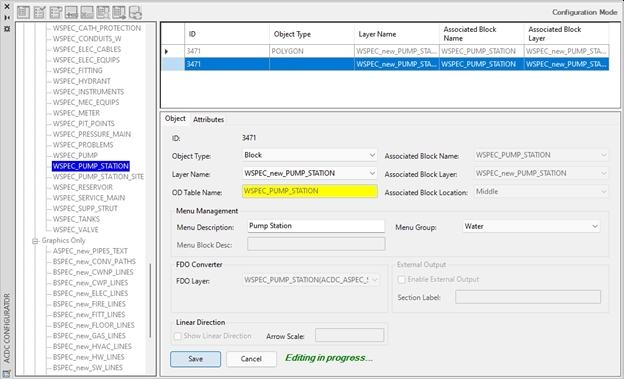Select WSPEC_PRESSURE_MAIN in the tree

click(92, 134)
